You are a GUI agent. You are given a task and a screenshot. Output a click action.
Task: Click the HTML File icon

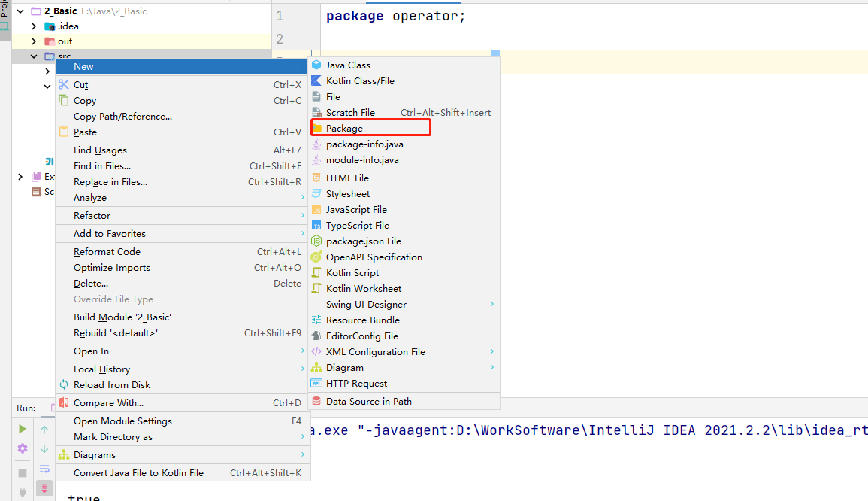(316, 178)
